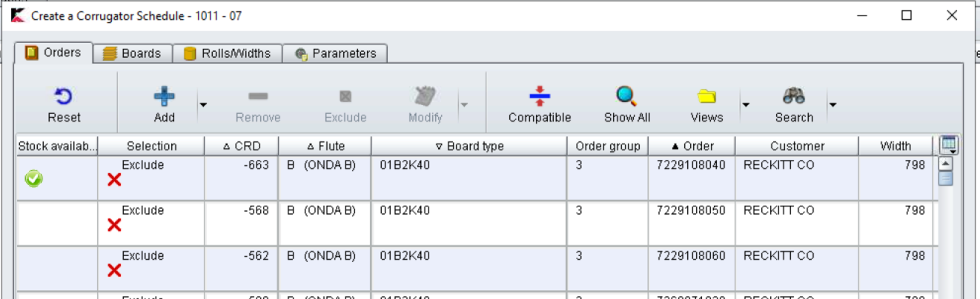The width and height of the screenshot is (980, 299).
Task: Toggle Exclude X for order 7229108040
Action: [114, 180]
